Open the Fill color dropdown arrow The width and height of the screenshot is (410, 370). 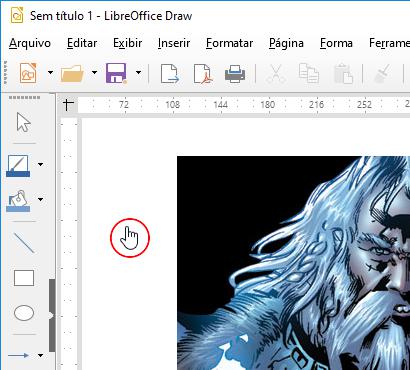click(x=41, y=199)
